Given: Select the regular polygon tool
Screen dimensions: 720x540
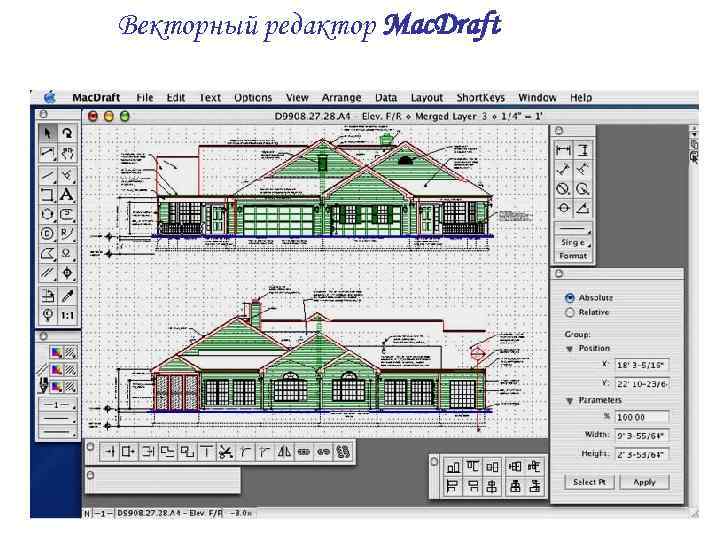Looking at the screenshot, I should [47, 214].
